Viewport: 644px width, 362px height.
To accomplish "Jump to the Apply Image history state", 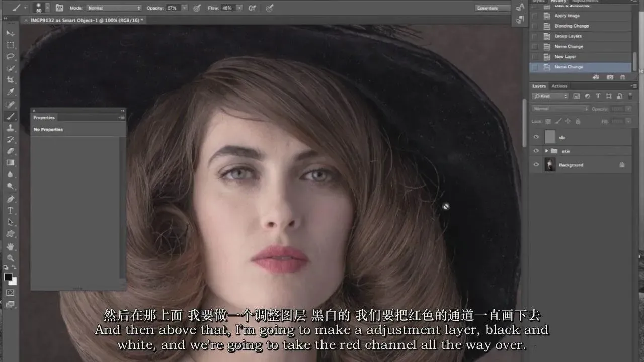I will click(567, 16).
